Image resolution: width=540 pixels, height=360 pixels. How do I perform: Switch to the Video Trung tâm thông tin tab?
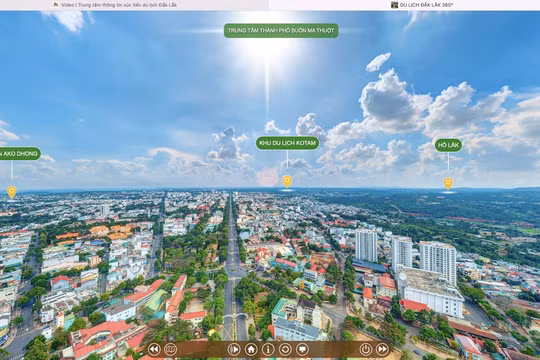coord(115,5)
